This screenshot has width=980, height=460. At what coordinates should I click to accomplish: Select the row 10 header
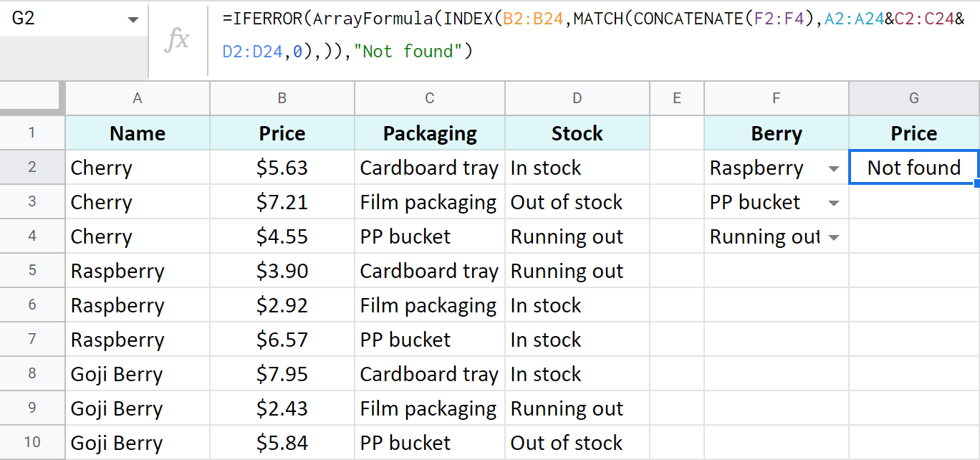click(32, 442)
